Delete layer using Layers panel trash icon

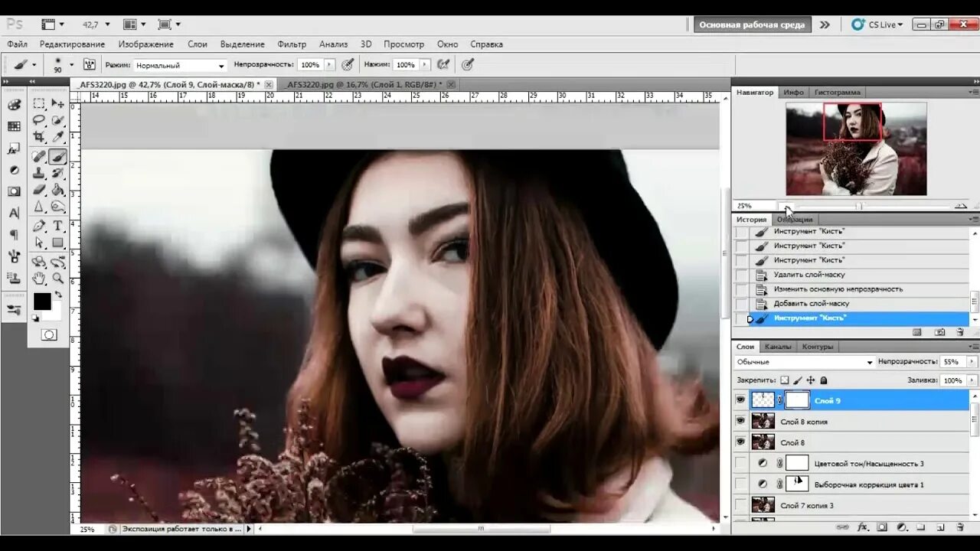pyautogui.click(x=959, y=527)
